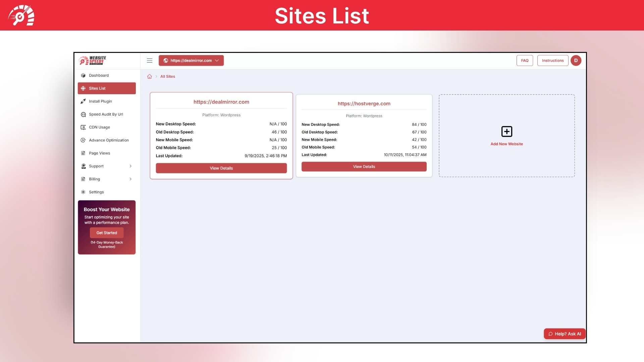644x362 pixels.
Task: Select Advance Optimization in the sidebar
Action: 109,140
